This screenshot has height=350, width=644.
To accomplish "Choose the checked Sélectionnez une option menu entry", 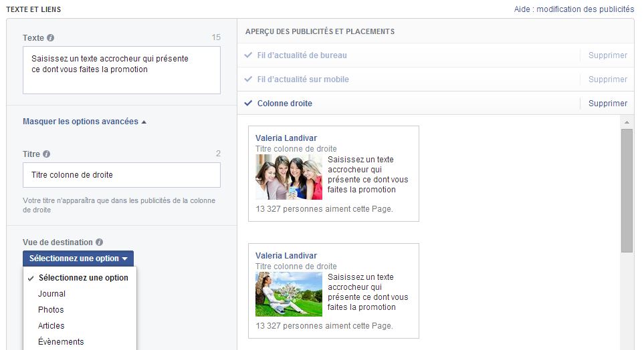I will (x=80, y=278).
